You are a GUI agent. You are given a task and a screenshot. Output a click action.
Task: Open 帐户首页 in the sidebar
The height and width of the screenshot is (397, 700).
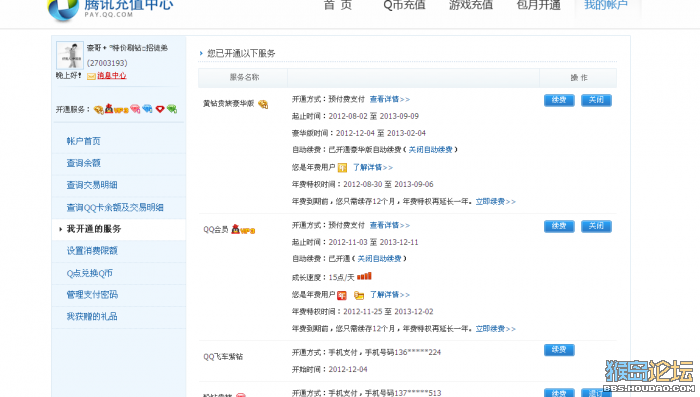(x=83, y=141)
